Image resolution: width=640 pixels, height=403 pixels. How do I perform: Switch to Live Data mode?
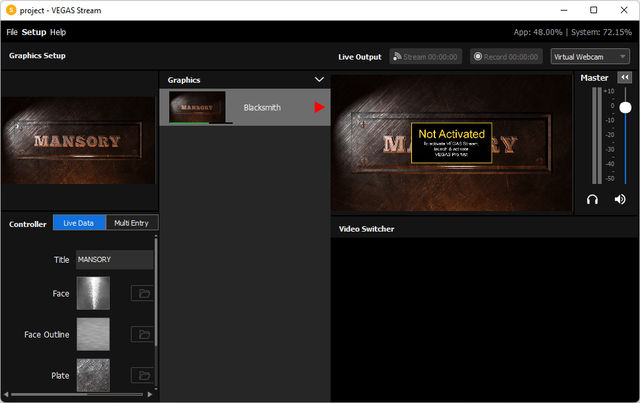pos(79,223)
